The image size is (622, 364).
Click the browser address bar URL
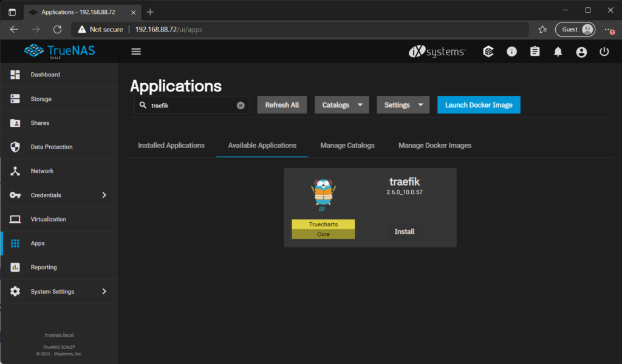pos(169,29)
